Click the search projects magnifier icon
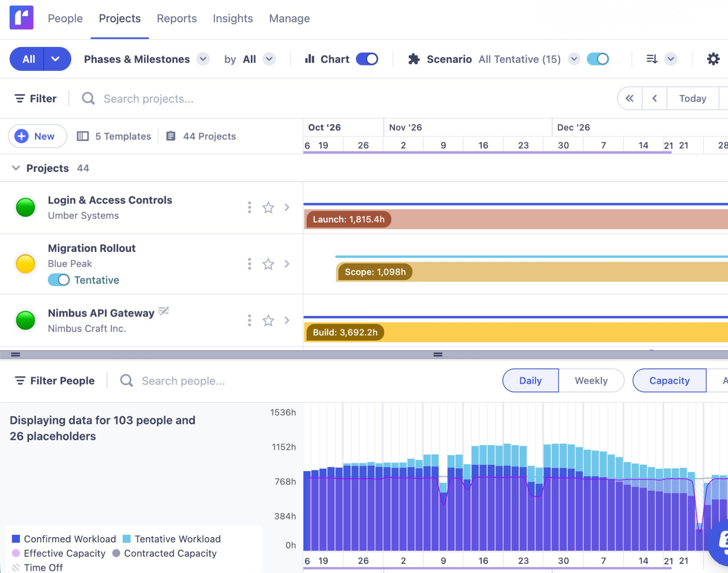 (88, 99)
